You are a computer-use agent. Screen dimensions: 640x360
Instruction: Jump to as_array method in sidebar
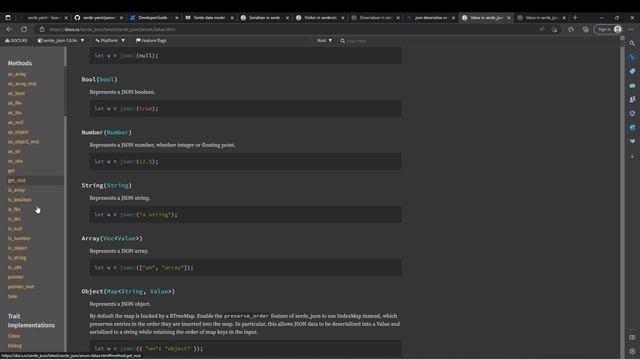[x=17, y=74]
